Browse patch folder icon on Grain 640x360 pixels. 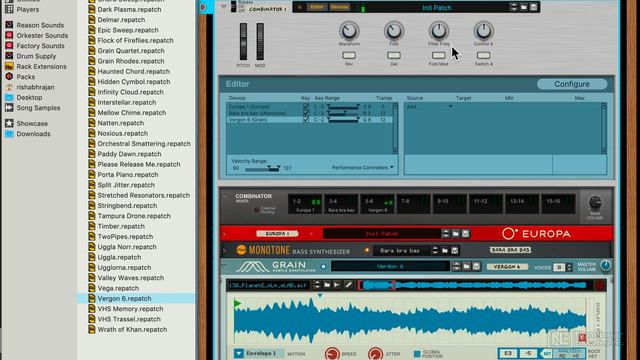[x=467, y=267]
